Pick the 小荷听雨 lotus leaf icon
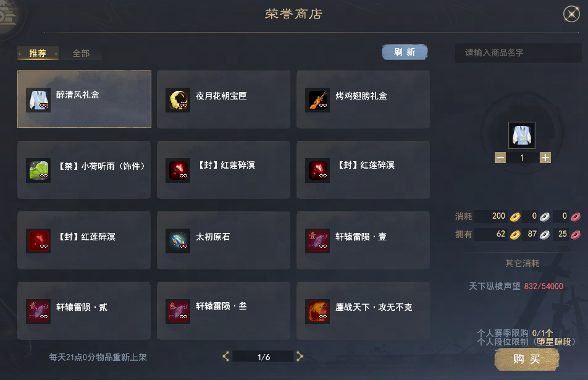 click(x=38, y=171)
